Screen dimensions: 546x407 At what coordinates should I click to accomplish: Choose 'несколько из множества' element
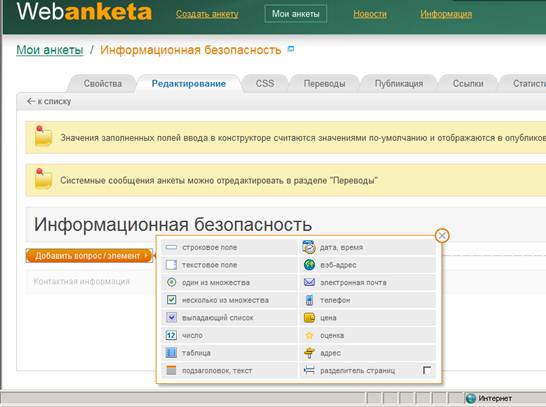(230, 300)
